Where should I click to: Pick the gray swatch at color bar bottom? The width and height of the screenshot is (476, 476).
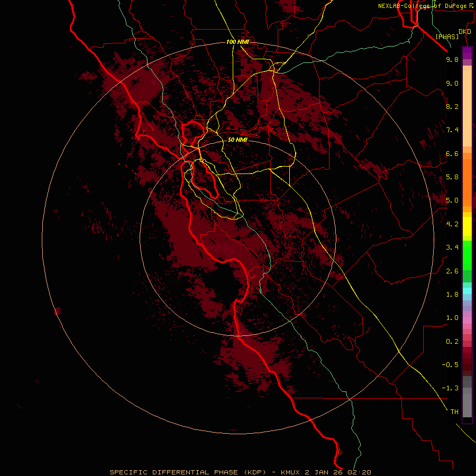pyautogui.click(x=467, y=406)
